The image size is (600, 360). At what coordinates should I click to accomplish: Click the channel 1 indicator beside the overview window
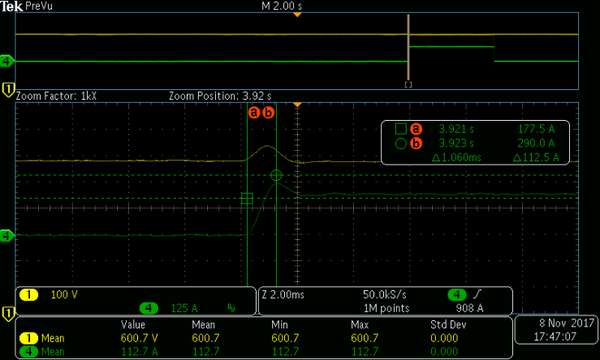click(8, 90)
